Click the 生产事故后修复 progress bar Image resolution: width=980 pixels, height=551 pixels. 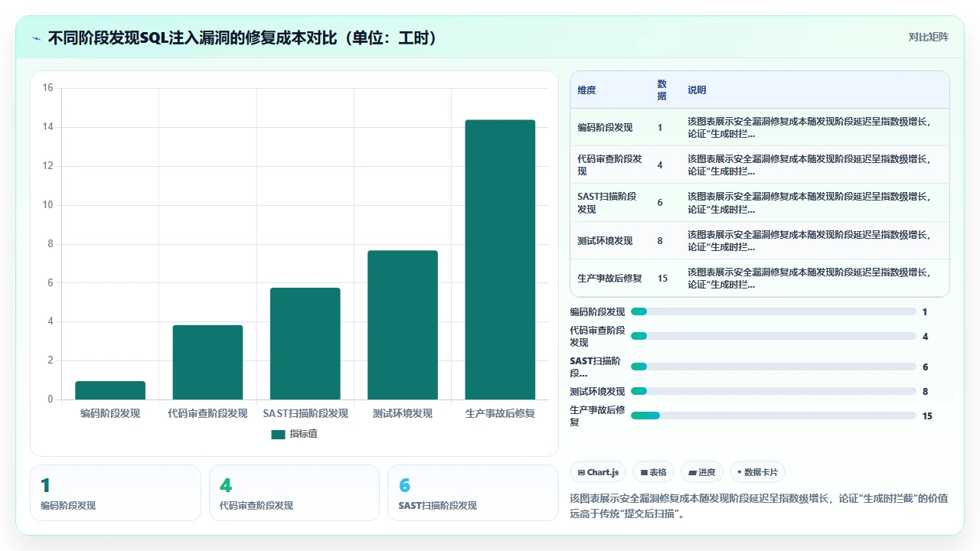tap(773, 416)
